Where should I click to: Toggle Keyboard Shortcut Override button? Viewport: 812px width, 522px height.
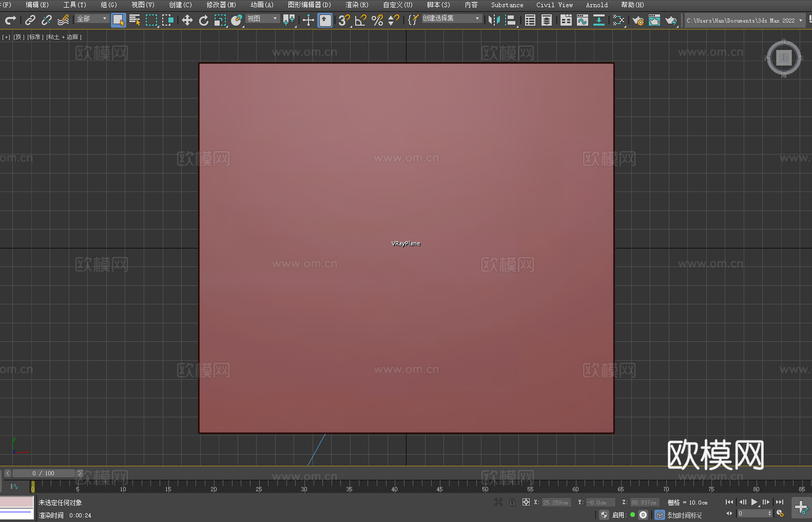click(325, 20)
